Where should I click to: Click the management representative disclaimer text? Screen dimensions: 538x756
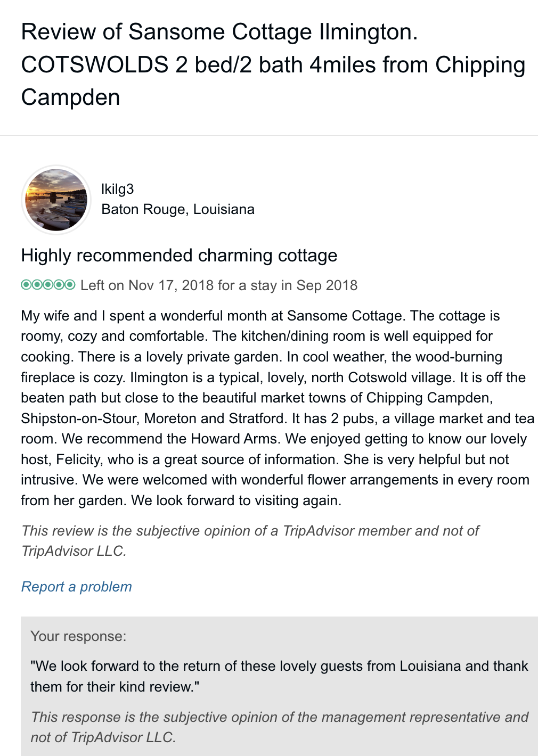coord(279,727)
